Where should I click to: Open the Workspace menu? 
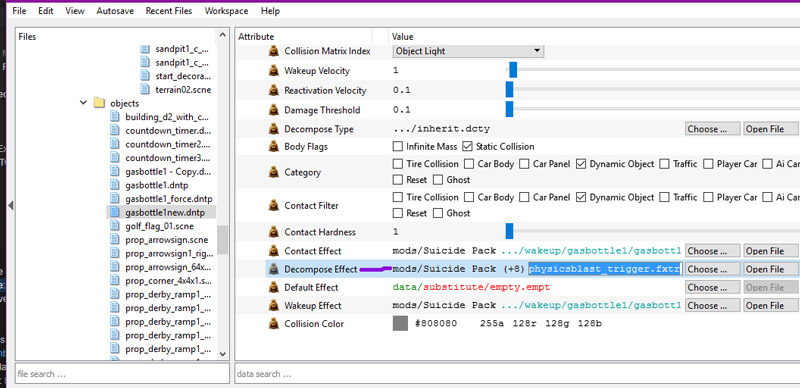click(227, 11)
